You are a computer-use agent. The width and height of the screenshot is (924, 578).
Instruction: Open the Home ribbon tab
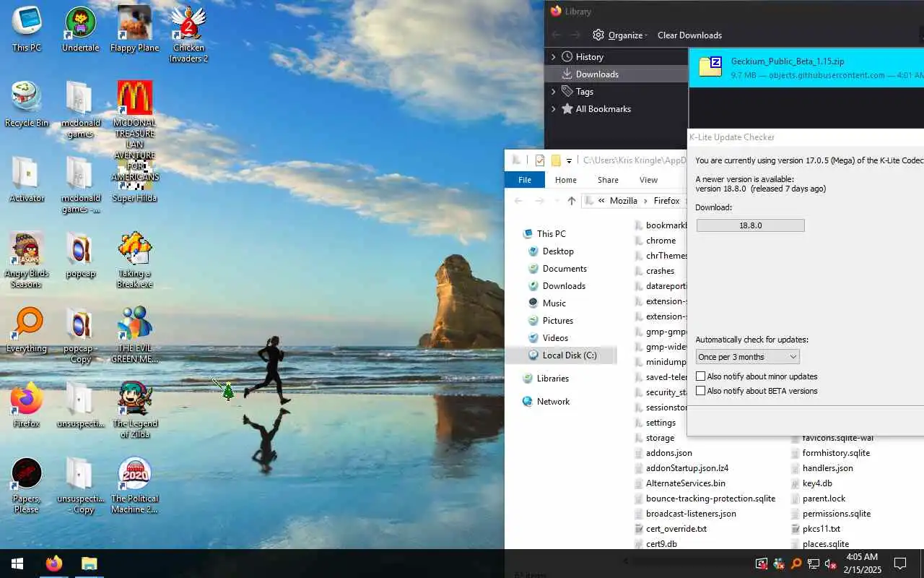click(565, 180)
